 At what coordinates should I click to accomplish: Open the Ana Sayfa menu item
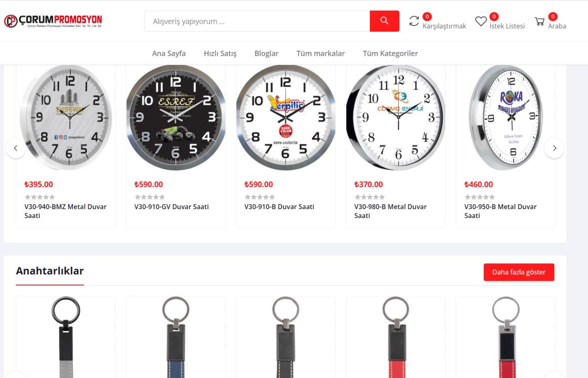169,54
